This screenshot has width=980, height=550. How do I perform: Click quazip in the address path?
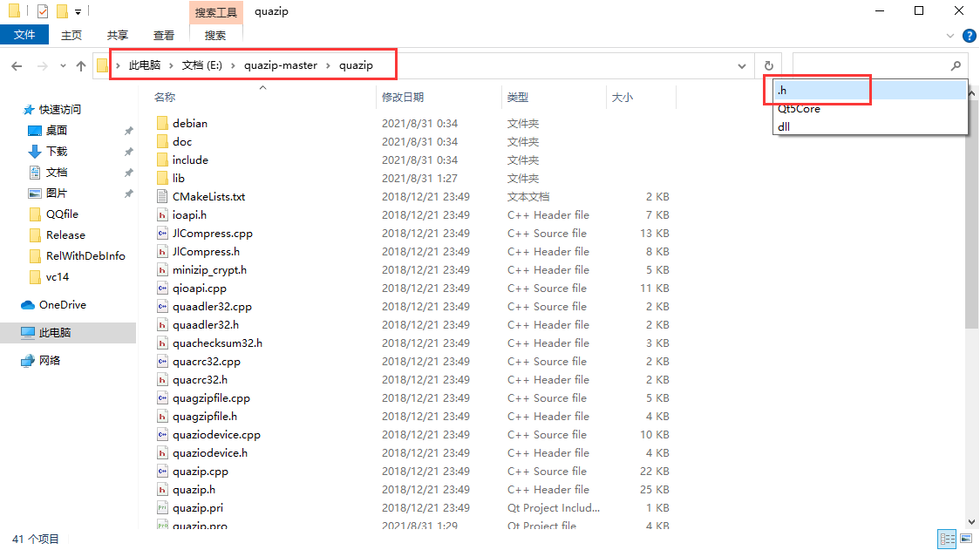point(357,65)
